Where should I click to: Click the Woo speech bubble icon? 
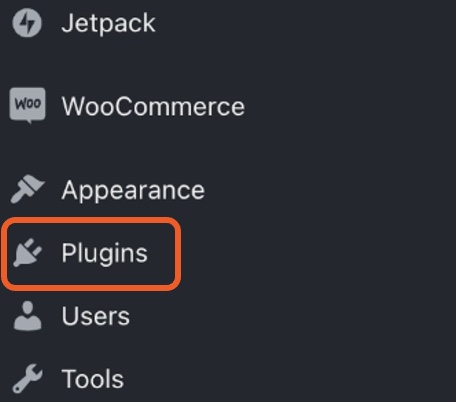click(27, 106)
